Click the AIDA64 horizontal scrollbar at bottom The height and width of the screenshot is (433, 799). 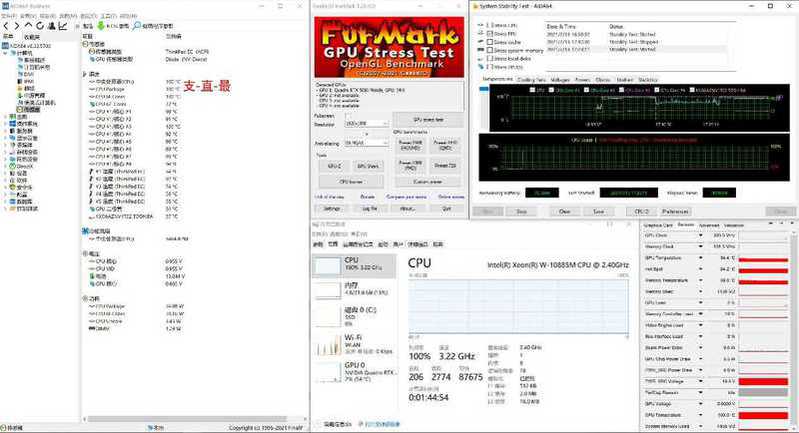(x=189, y=419)
